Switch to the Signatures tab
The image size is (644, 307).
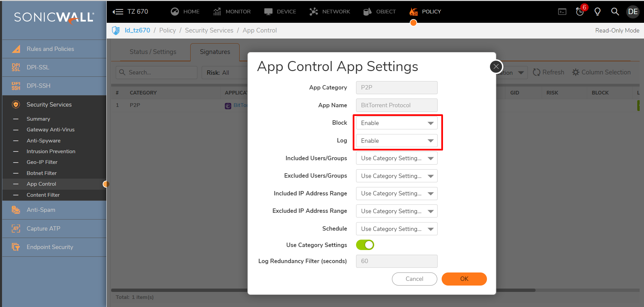(215, 52)
